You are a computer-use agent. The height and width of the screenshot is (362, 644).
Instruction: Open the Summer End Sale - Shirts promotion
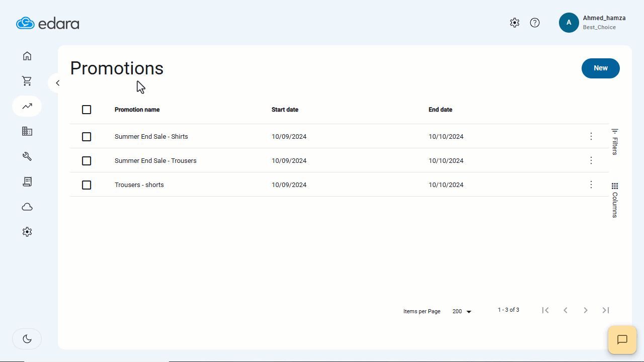[x=151, y=137]
